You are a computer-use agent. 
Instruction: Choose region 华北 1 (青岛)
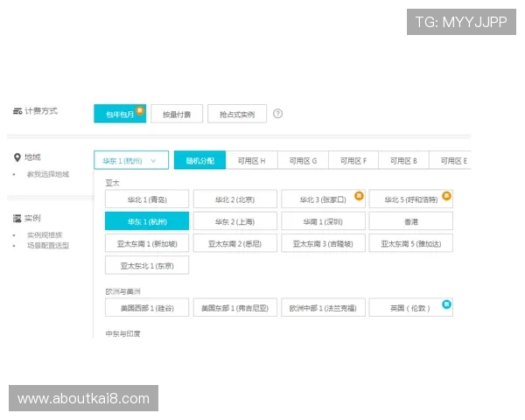[147, 199]
